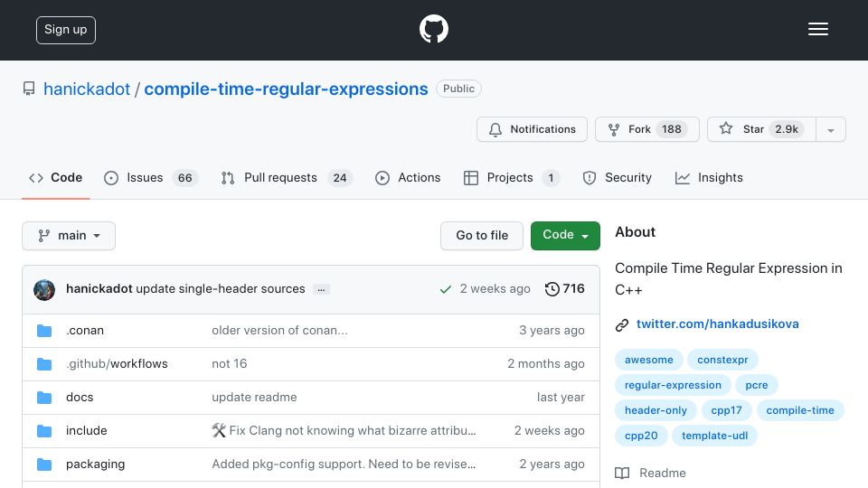868x488 pixels.
Task: Open the .conan folder name
Action: pyautogui.click(x=85, y=331)
